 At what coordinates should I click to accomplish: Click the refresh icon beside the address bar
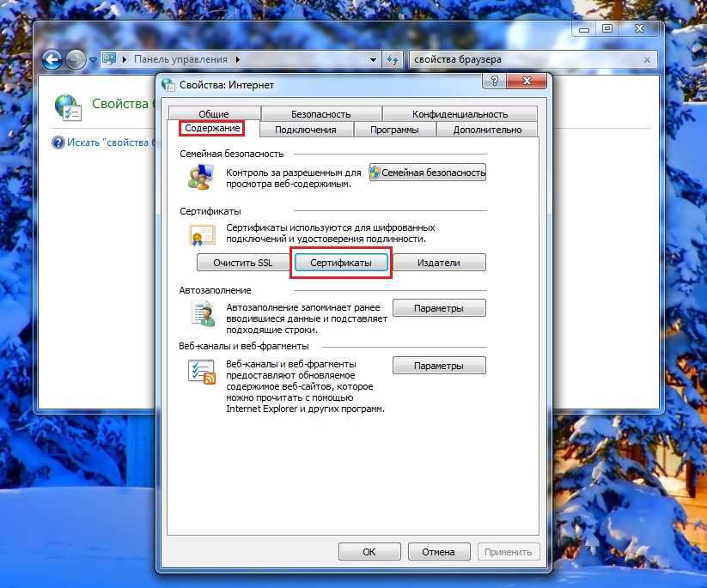pos(393,60)
